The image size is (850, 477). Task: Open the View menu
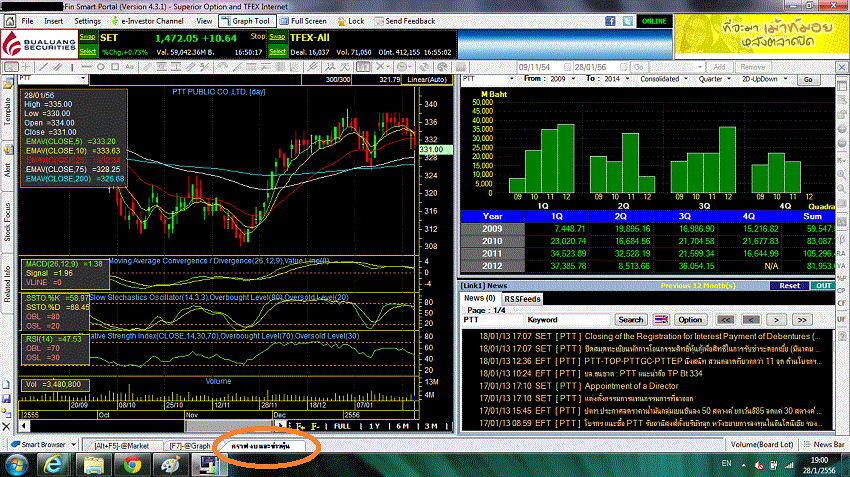[x=204, y=21]
